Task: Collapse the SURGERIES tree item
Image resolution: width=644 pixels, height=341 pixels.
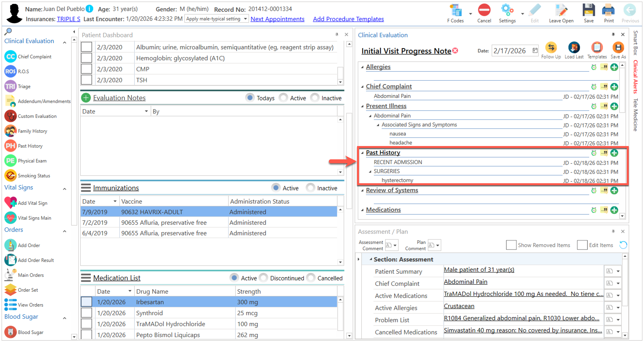Action: 370,171
